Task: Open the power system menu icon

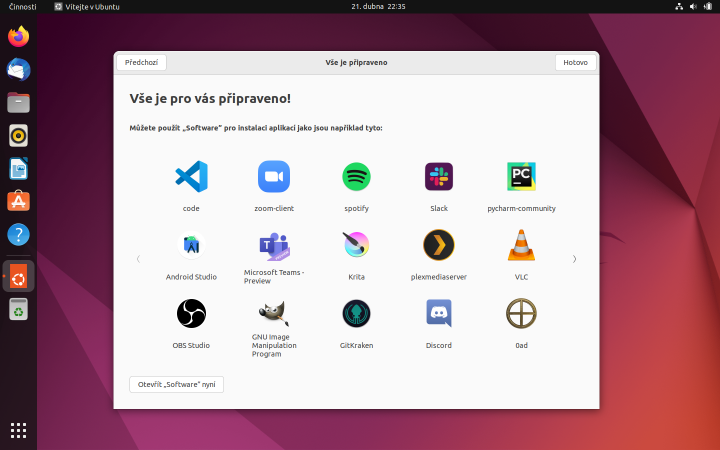Action: tap(708, 6)
